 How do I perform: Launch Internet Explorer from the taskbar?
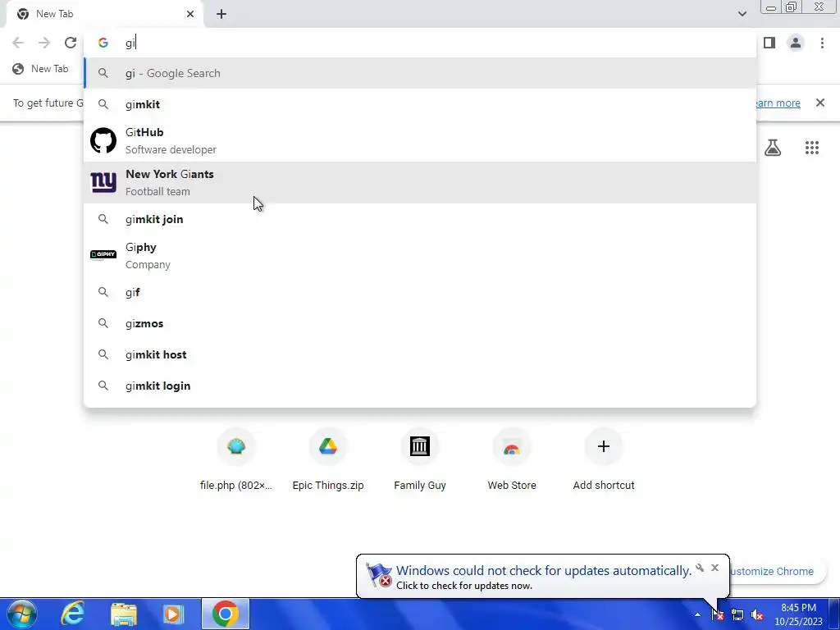[x=72, y=614]
